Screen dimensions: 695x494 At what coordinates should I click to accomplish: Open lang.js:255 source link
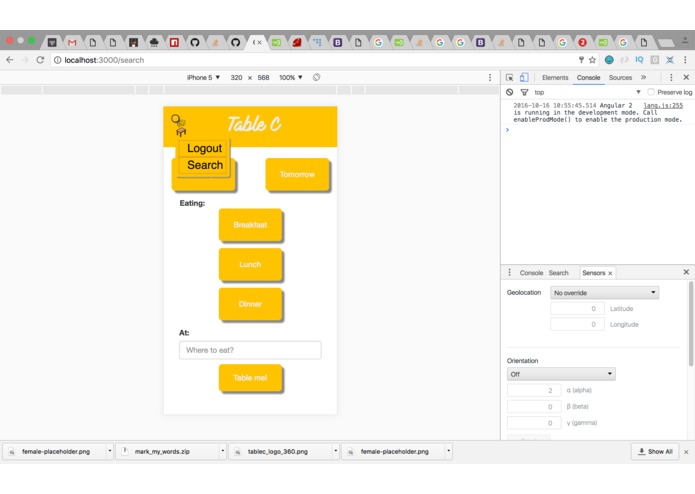pos(663,105)
